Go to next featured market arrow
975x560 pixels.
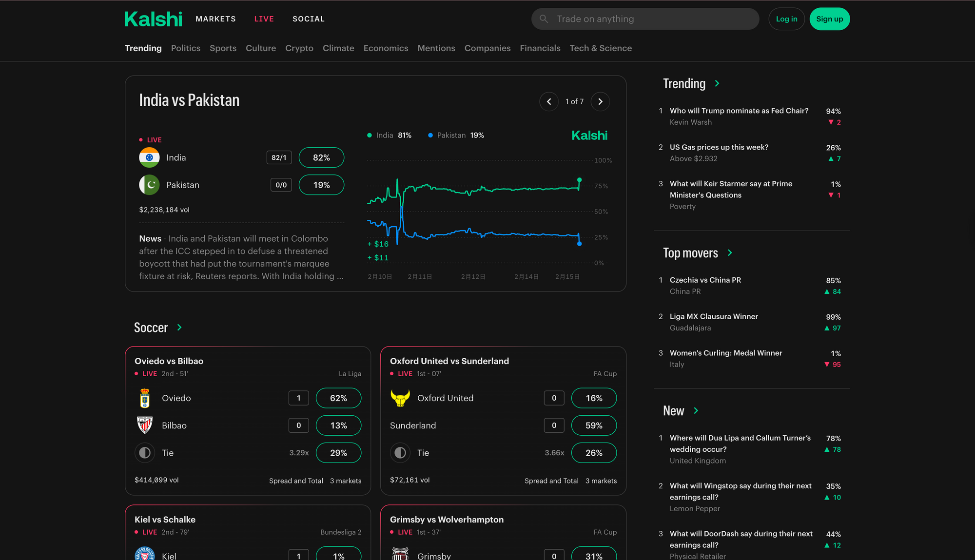tap(600, 101)
